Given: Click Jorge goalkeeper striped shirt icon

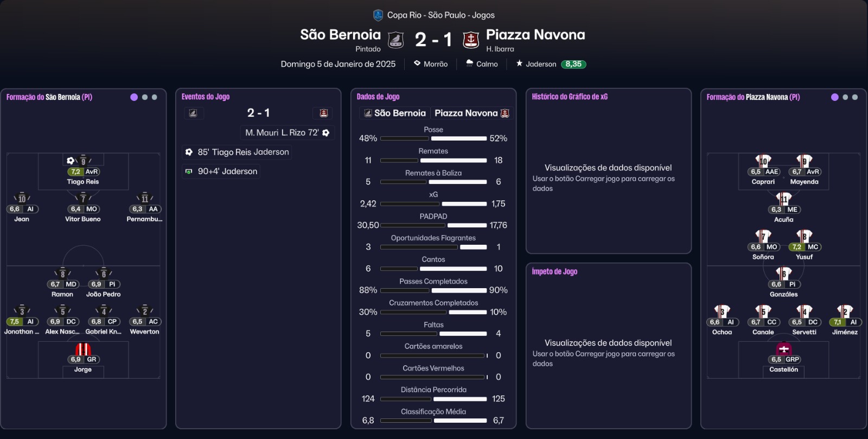Looking at the screenshot, I should [83, 349].
